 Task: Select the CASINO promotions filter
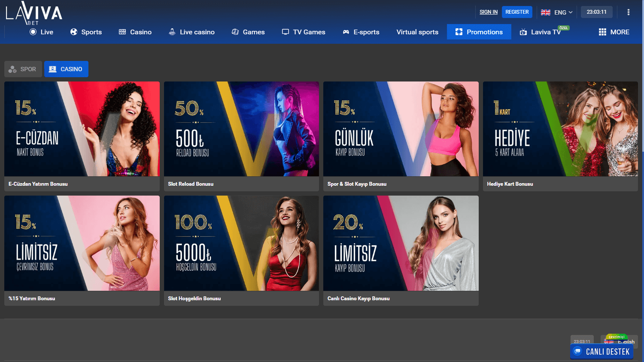click(x=66, y=69)
